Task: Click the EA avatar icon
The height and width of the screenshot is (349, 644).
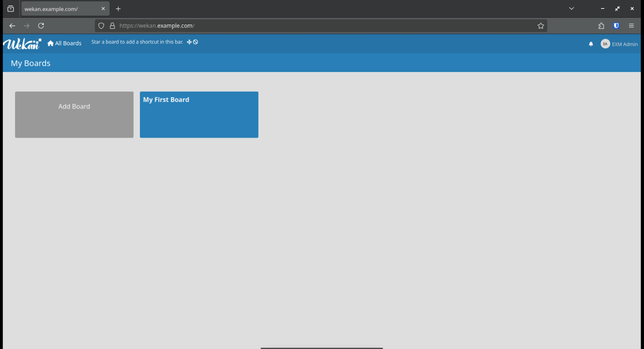Action: pyautogui.click(x=605, y=44)
